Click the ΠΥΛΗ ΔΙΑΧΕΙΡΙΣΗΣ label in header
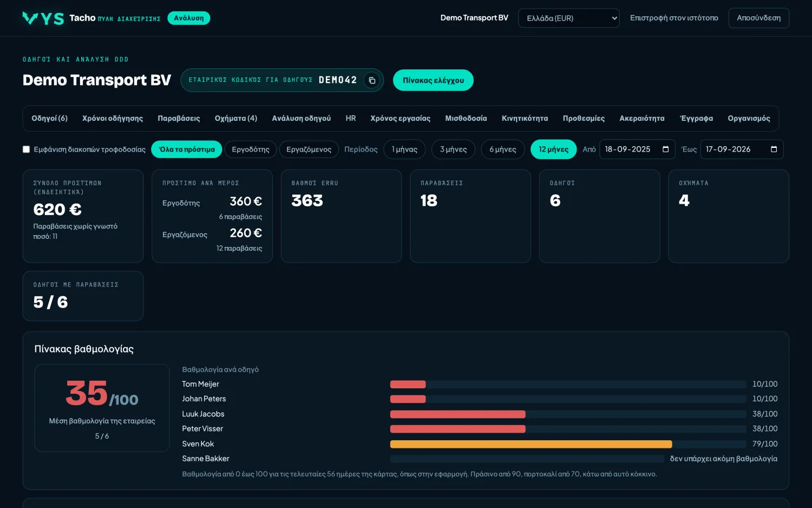This screenshot has height=508, width=812. (129, 19)
